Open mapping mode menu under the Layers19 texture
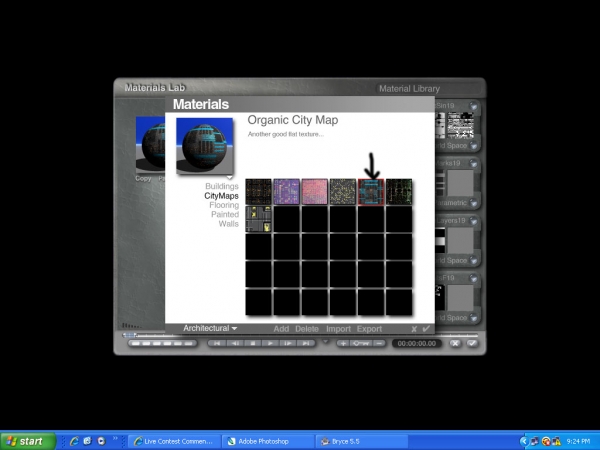The image size is (600, 450). coord(473,260)
